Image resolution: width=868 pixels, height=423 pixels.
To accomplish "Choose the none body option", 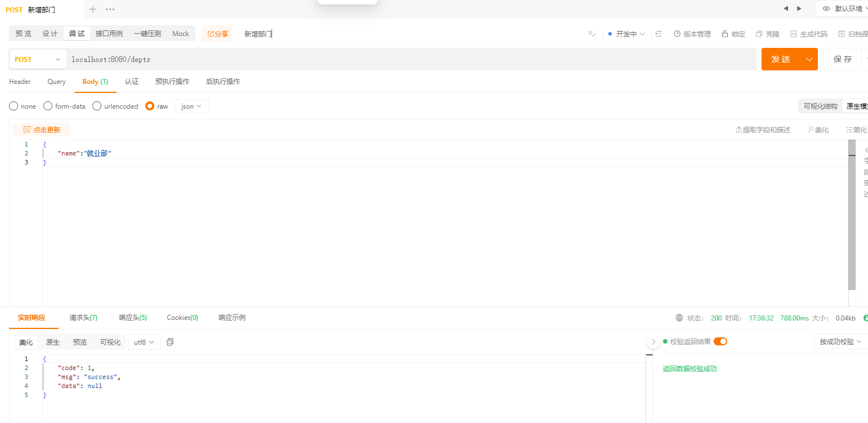I will point(23,106).
